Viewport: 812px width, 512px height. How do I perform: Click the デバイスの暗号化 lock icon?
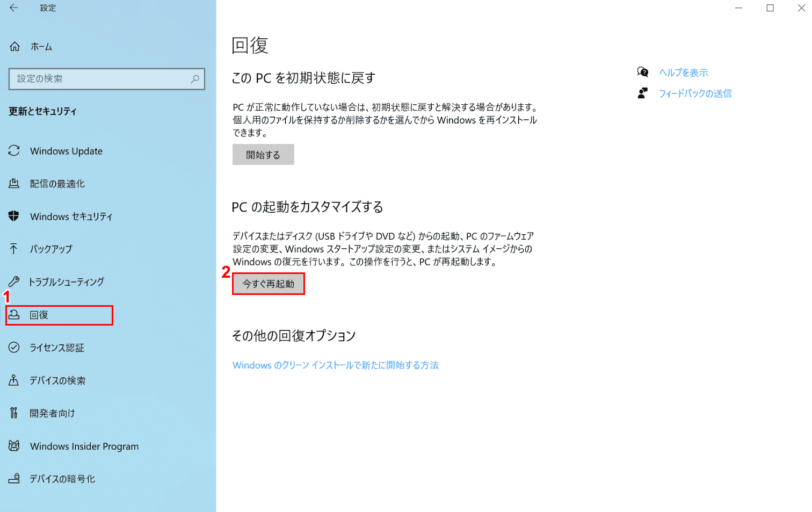[x=14, y=479]
